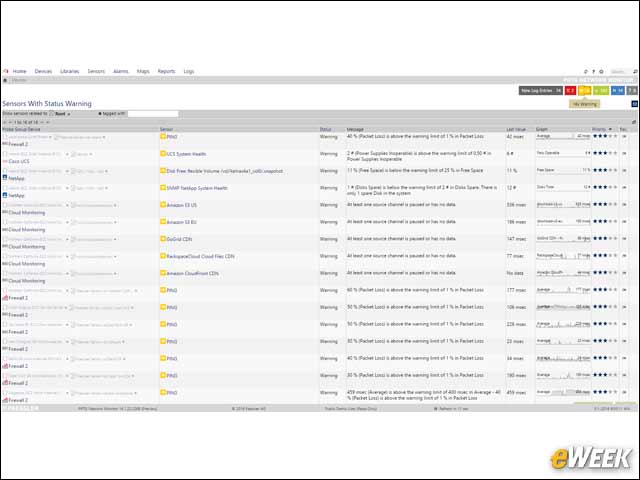Click the New Log Entries button
This screenshot has height=480, width=640.
(541, 90)
